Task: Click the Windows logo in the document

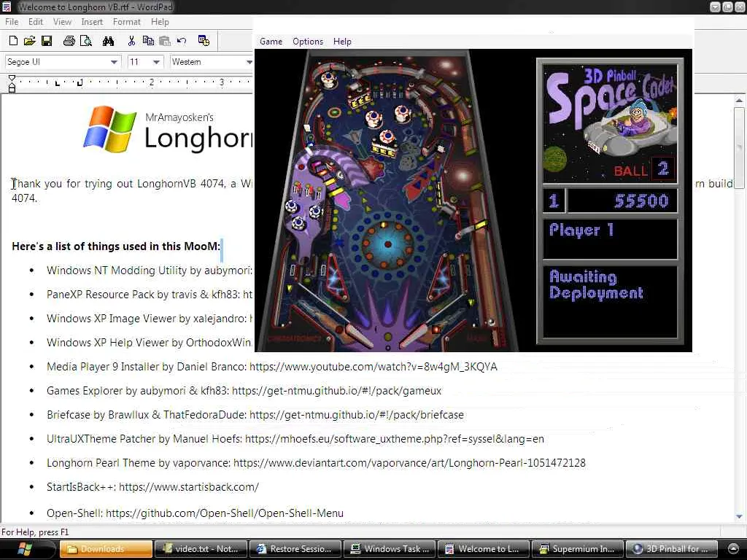Action: 110,129
